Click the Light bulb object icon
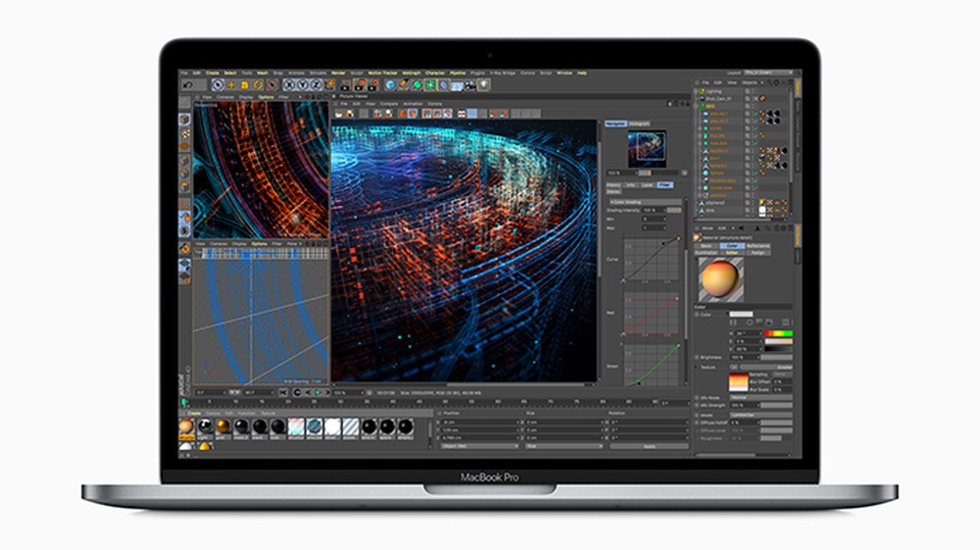The width and height of the screenshot is (980, 550). [483, 85]
